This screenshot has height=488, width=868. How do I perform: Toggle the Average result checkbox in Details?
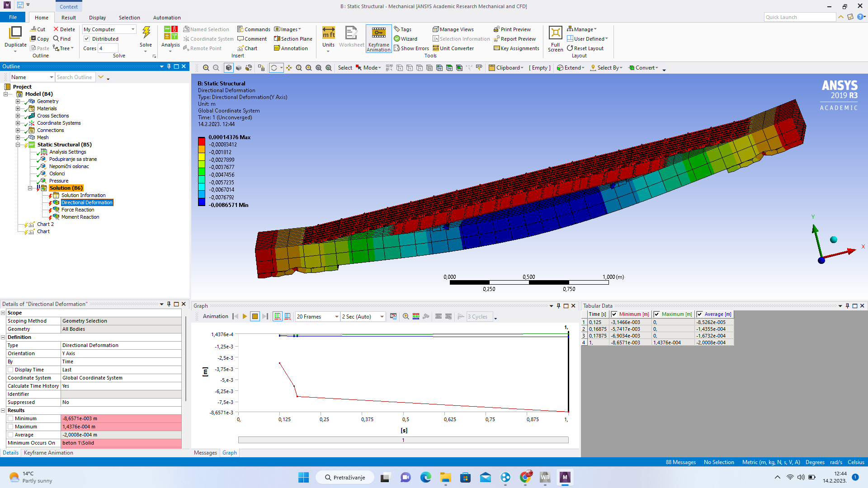tap(10, 435)
